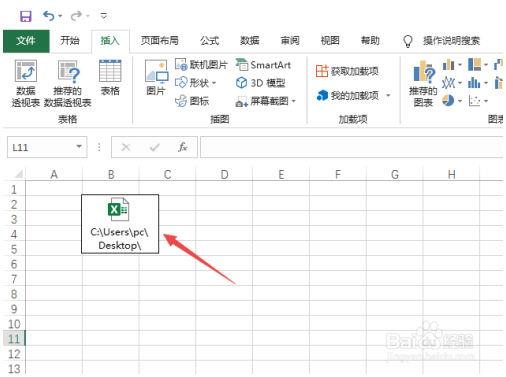
Task: Click the Insert Function fx button
Action: [183, 147]
